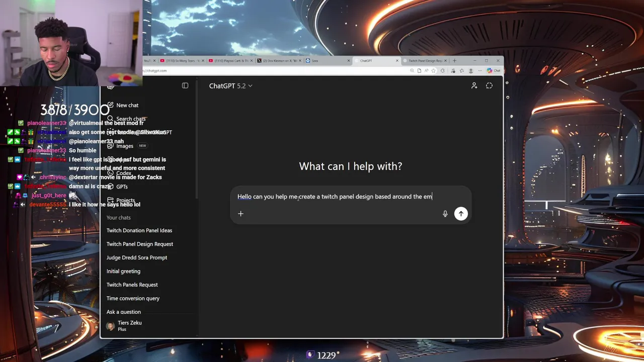Open Images in ChatGPT sidebar
Screen dimensions: 644x362
(x=125, y=146)
